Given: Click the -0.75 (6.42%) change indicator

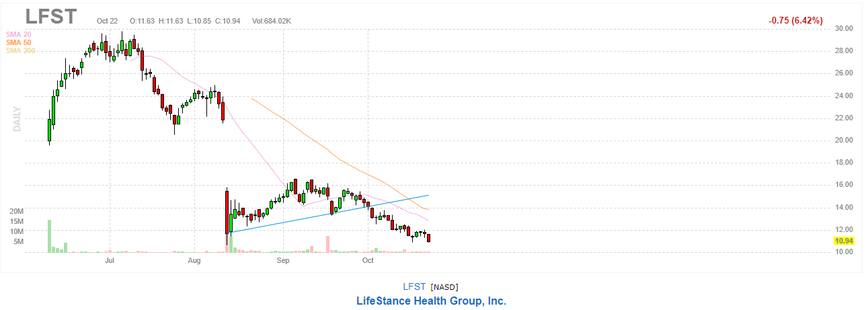Looking at the screenshot, I should (x=795, y=21).
